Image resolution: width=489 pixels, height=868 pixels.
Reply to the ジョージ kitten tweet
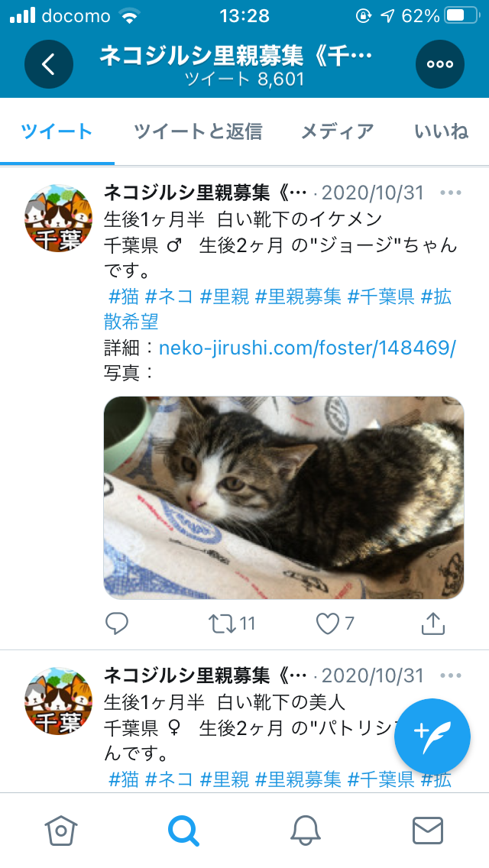[x=117, y=623]
